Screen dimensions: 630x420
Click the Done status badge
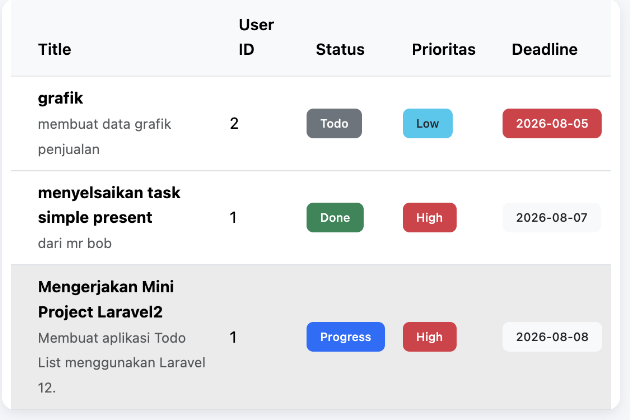[x=335, y=217]
